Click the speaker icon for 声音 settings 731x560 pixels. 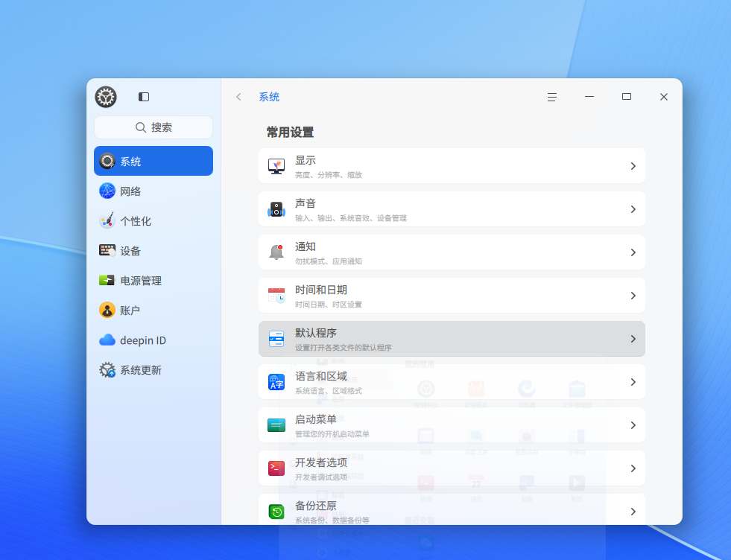(276, 209)
